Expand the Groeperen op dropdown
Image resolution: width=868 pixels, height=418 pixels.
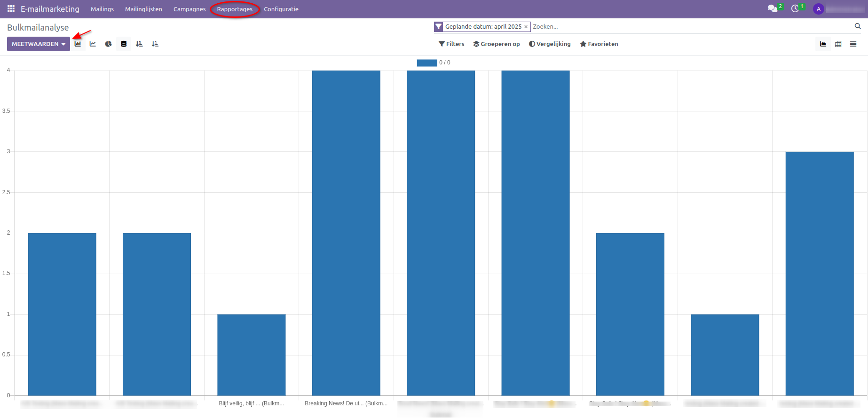[497, 44]
